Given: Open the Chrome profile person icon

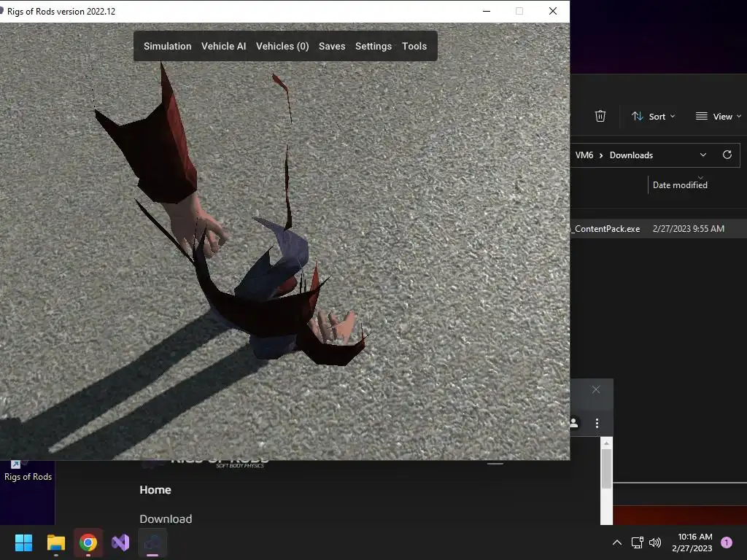Looking at the screenshot, I should pos(574,423).
